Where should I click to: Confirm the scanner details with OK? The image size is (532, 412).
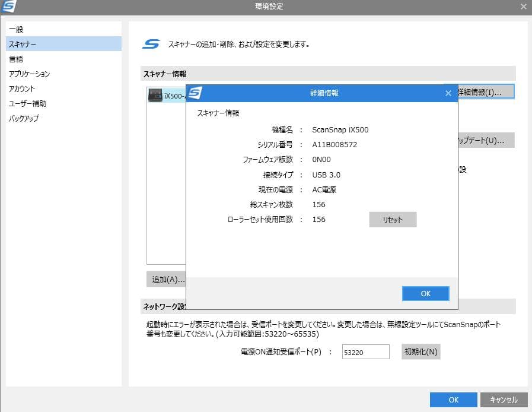pyautogui.click(x=425, y=293)
